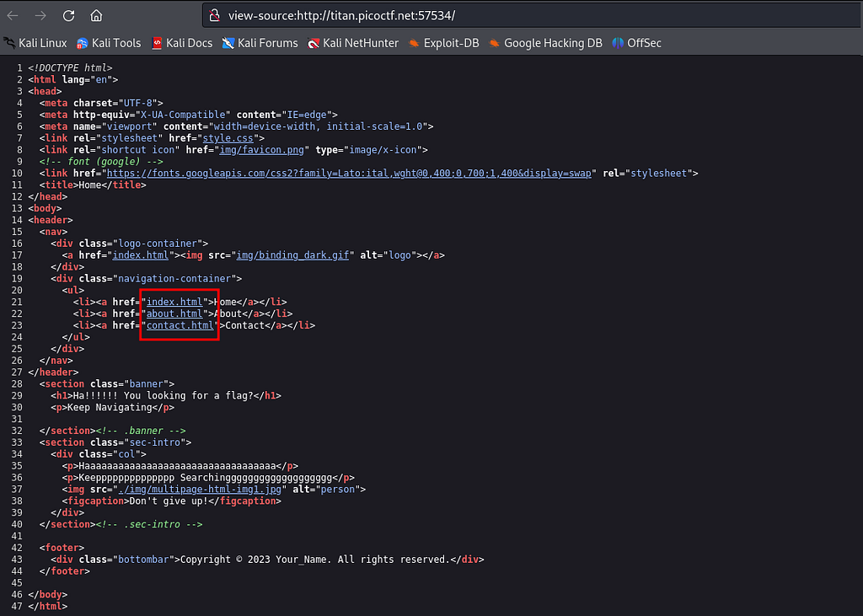The image size is (863, 616).
Task: Click the browser forward arrow
Action: 40,15
